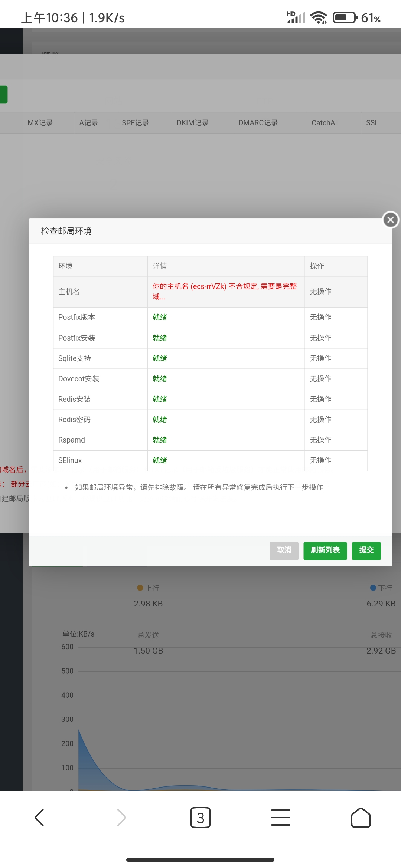Click 就绪 status in Dovecot安装 row
Screen dimensions: 401x868
tap(160, 379)
